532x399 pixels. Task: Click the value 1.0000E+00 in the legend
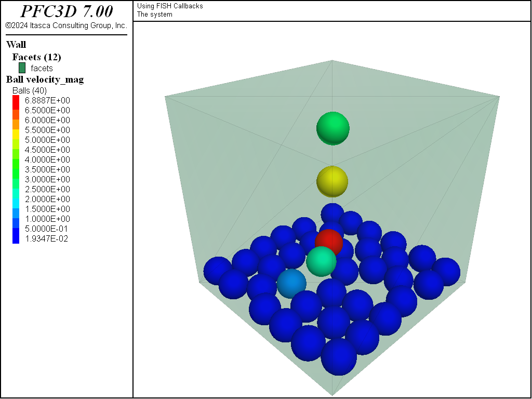47,219
